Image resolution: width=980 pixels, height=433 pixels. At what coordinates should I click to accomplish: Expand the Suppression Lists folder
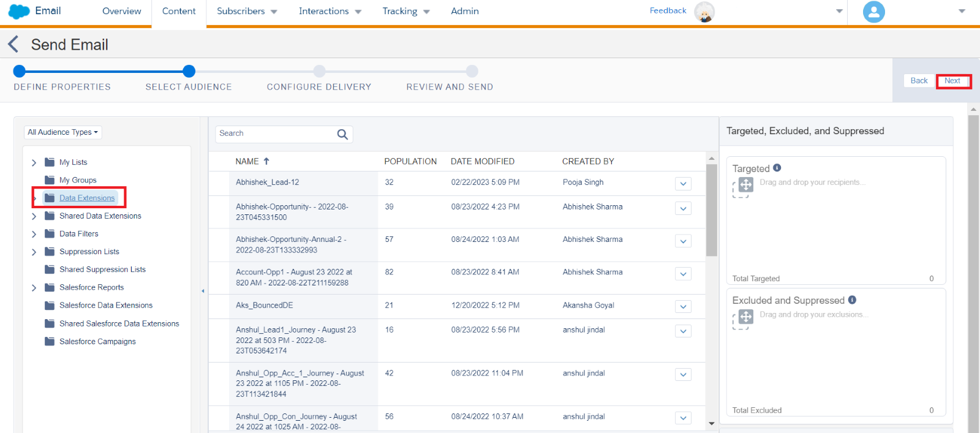(x=34, y=252)
